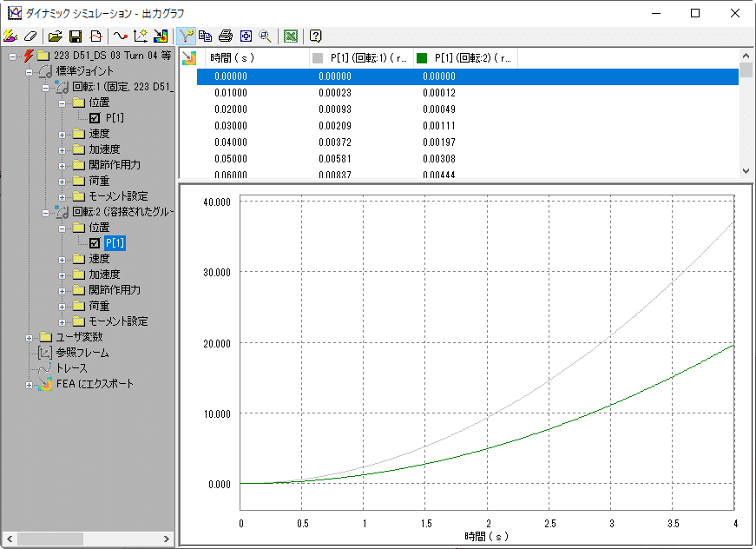Uncheck the P[1] checkbox under 回転:2 位置
The image size is (756, 549).
point(95,243)
